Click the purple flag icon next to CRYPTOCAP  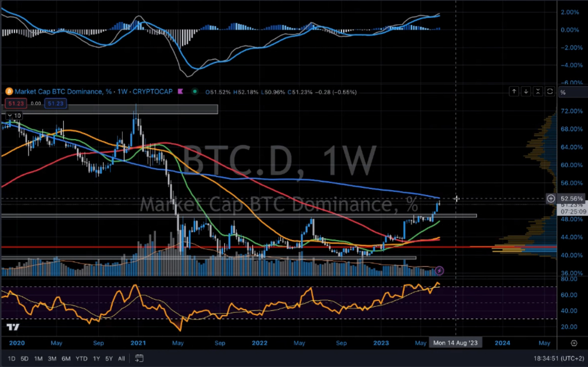(180, 92)
